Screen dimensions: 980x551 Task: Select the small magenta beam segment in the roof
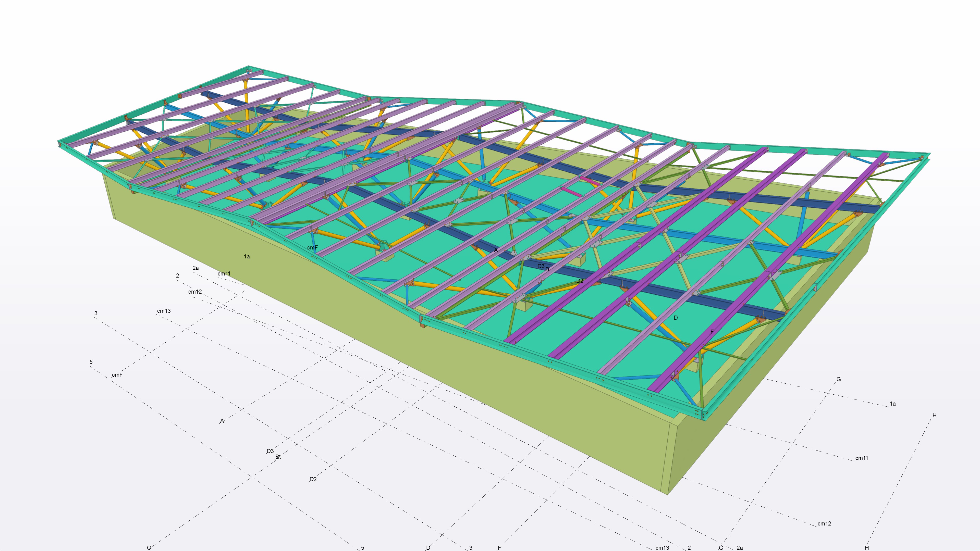(571, 192)
